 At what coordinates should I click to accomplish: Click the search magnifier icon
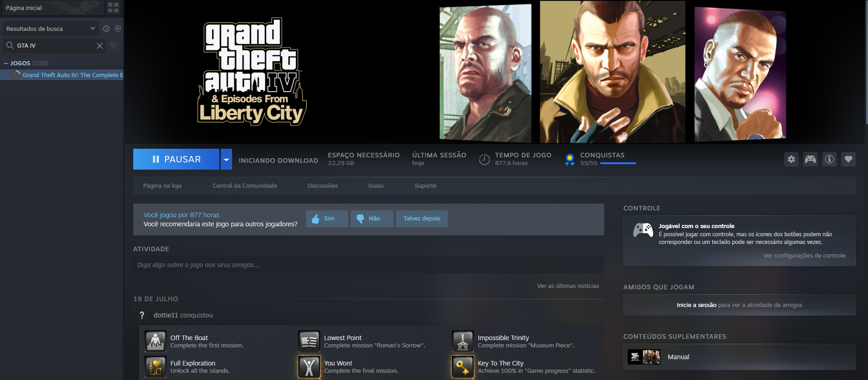click(x=10, y=45)
